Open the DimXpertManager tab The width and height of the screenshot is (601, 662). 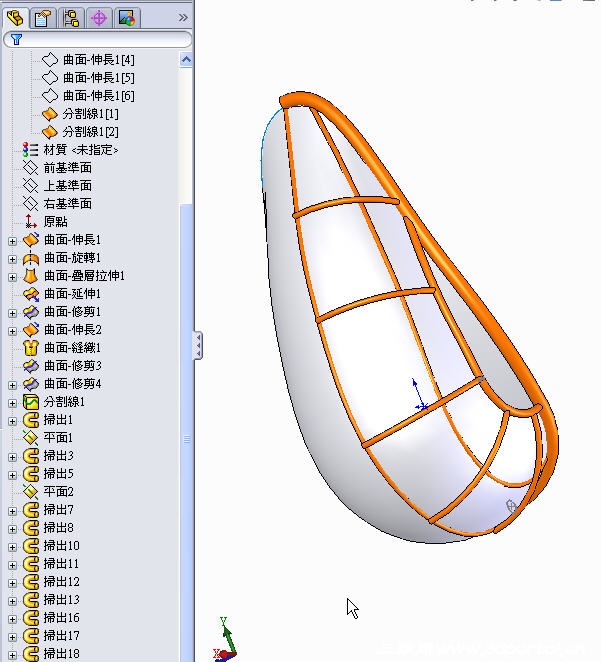[99, 18]
